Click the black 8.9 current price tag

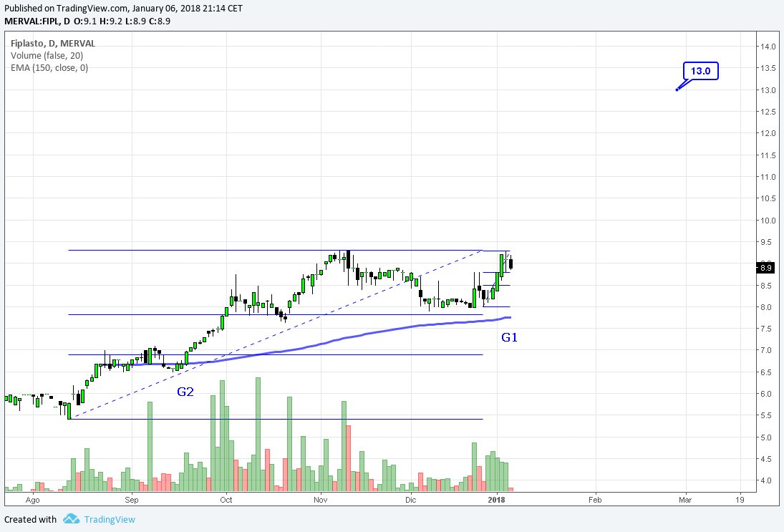click(x=765, y=268)
